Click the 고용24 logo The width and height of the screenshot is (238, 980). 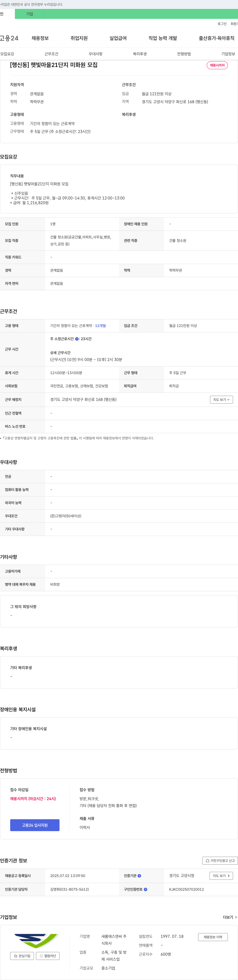[9, 38]
